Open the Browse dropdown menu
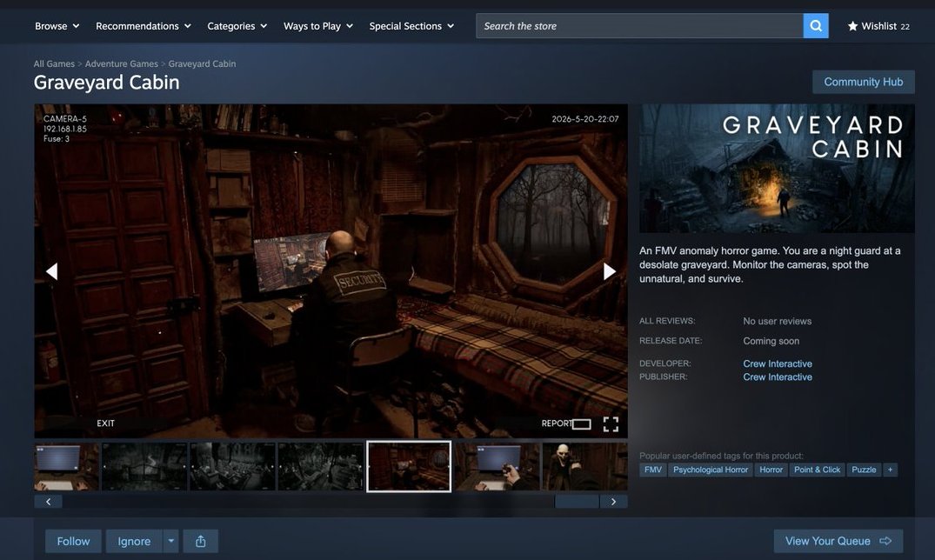 (57, 25)
